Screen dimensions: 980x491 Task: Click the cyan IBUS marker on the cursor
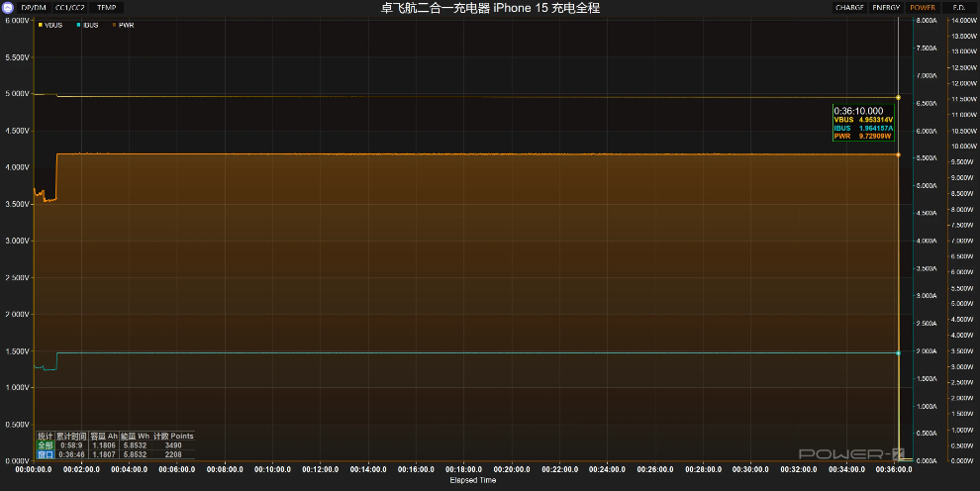point(898,353)
